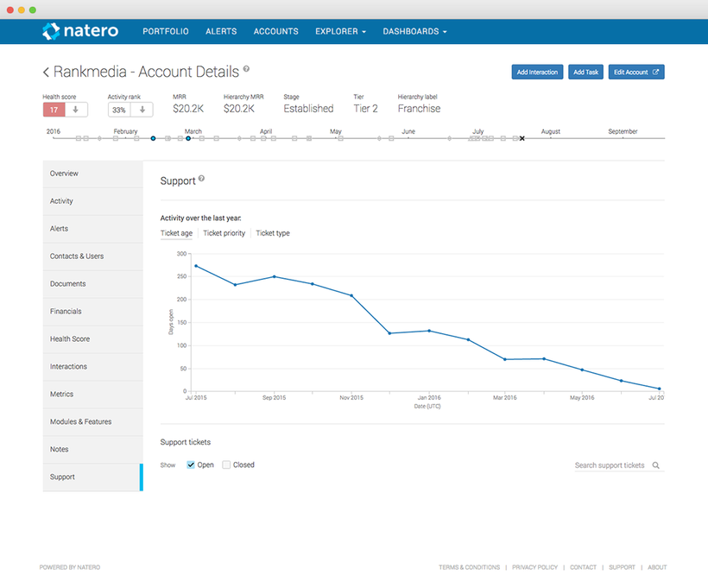Switch to the Ticket age tab
The width and height of the screenshot is (708, 588).
[176, 233]
